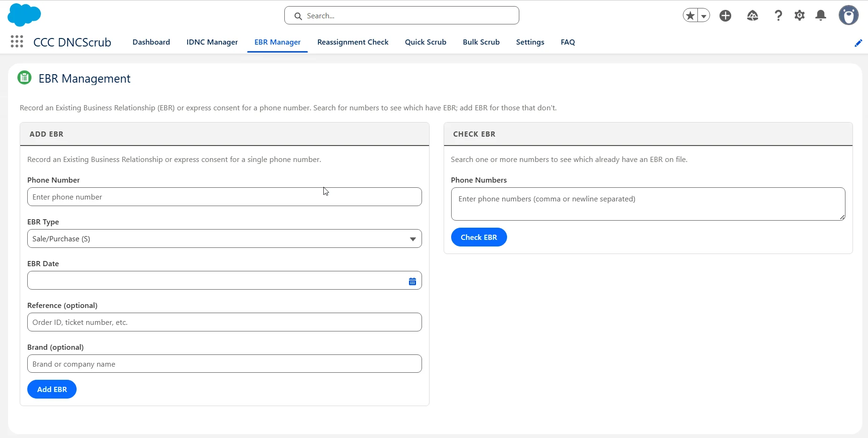Open the App Launcher grid icon
Image resolution: width=868 pixels, height=438 pixels.
tap(17, 42)
